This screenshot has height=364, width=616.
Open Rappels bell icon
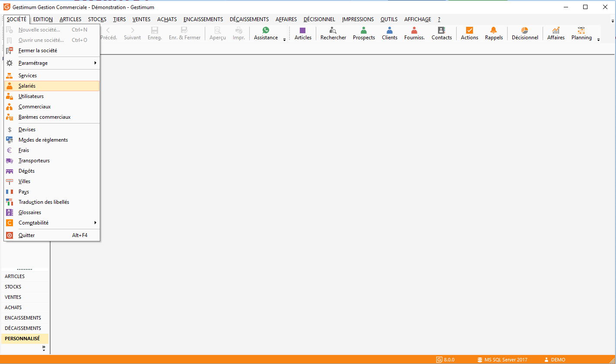tap(494, 30)
